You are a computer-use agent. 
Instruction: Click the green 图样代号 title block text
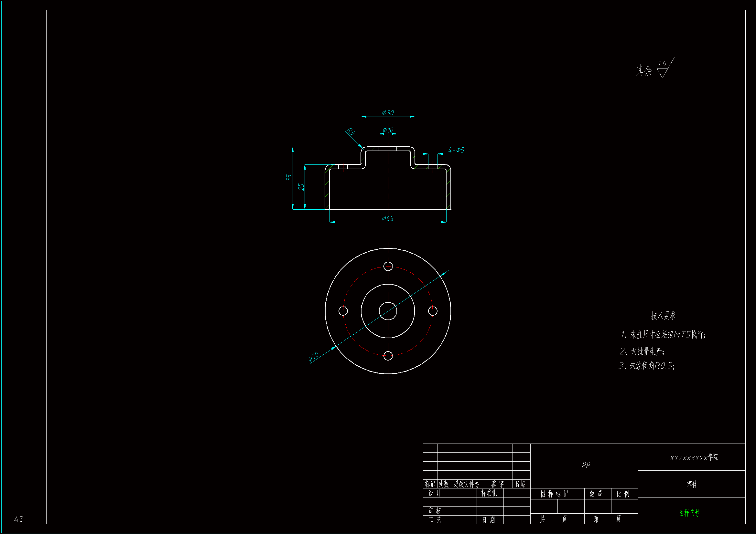[689, 513]
